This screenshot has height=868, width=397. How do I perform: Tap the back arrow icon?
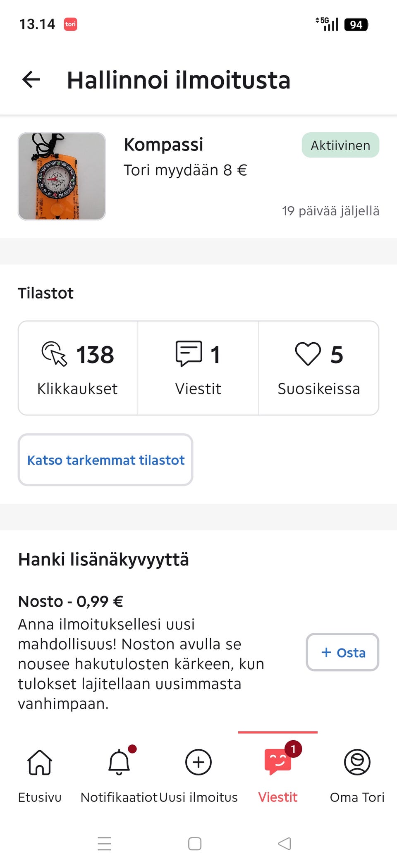tap(31, 79)
